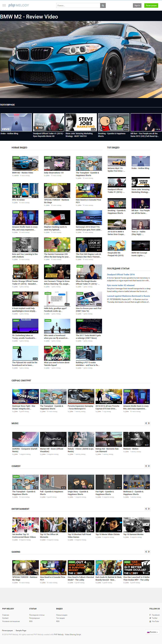Image resolution: width=162 pixels, height=644 pixels.
Task: Open Top 10 Movie Villain Clichés thumbnail
Action: click(x=109, y=525)
